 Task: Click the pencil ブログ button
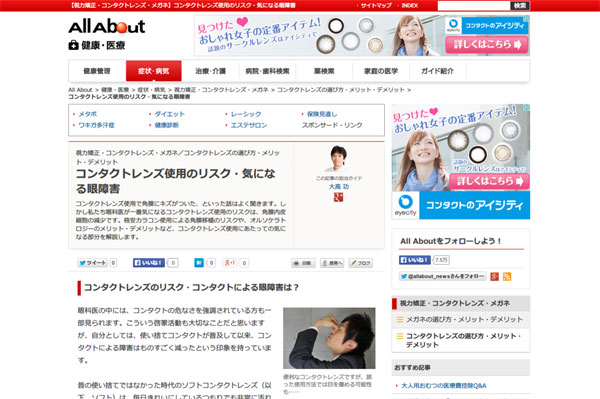click(360, 263)
